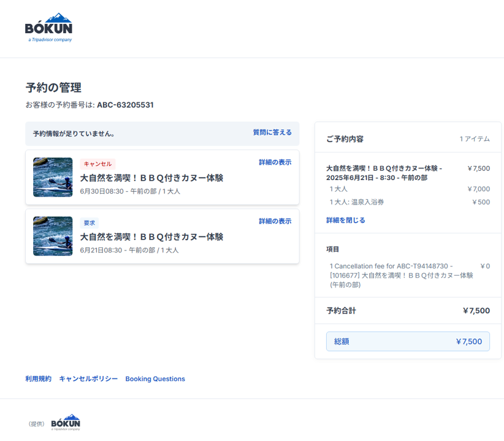Open the thumbnail for the 6月21日 canoe booking
Viewport: 504px width, 441px height.
pos(53,236)
